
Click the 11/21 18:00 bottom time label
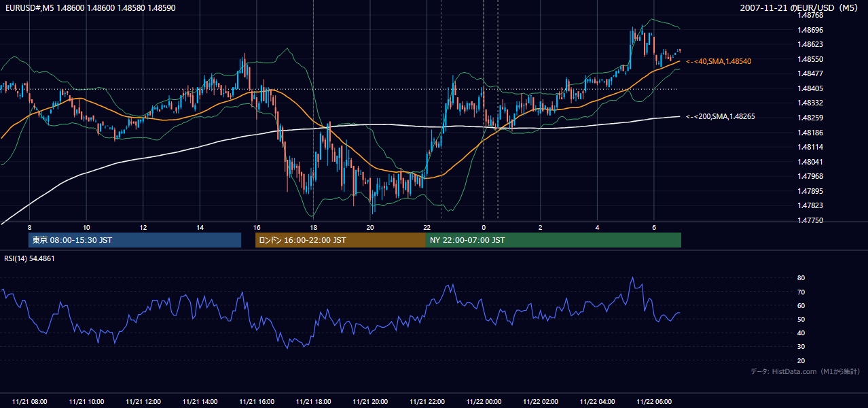click(x=313, y=402)
